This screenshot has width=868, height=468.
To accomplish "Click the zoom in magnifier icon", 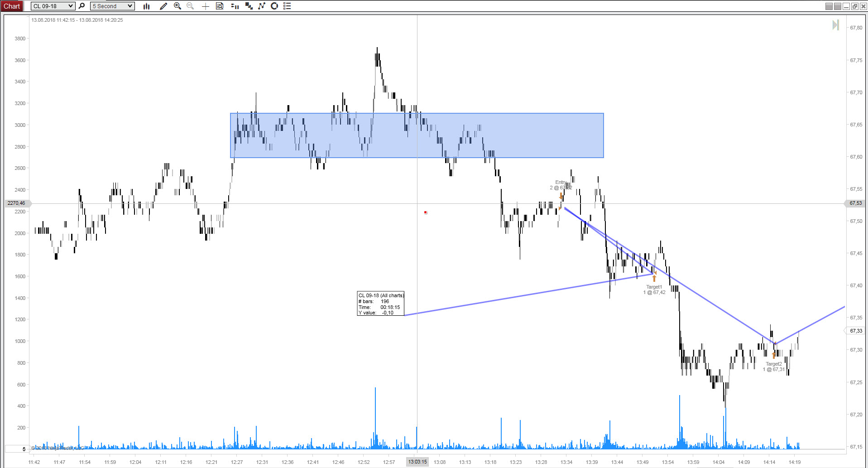I will [x=177, y=6].
